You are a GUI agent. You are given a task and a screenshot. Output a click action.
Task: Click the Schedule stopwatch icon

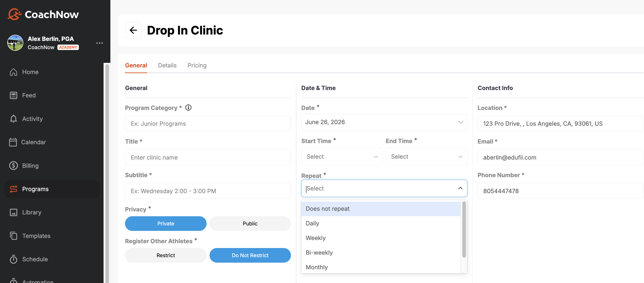(x=13, y=259)
